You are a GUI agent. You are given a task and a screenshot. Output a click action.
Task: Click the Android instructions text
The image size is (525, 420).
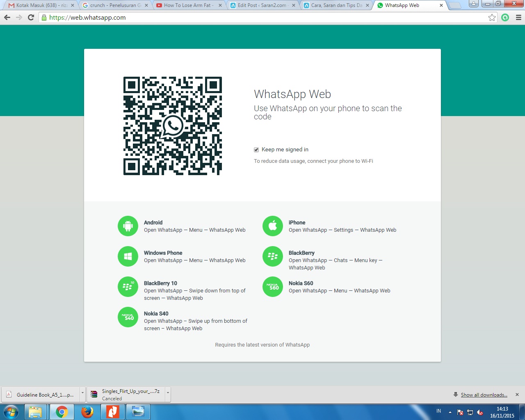[x=195, y=230]
